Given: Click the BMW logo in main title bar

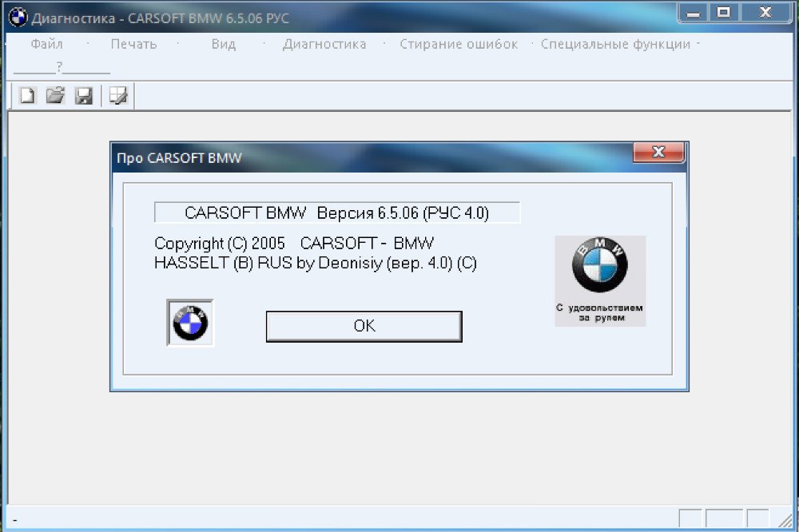Looking at the screenshot, I should tap(18, 18).
